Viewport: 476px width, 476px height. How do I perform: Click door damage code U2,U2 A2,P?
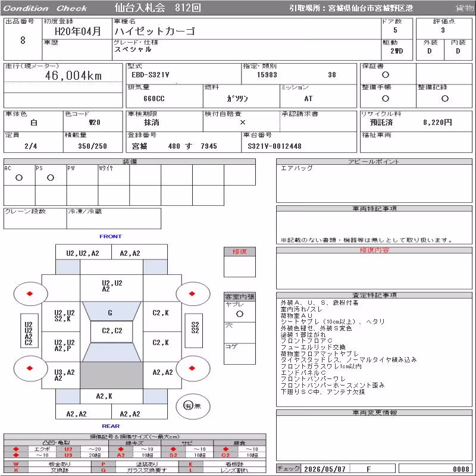coord(64,346)
